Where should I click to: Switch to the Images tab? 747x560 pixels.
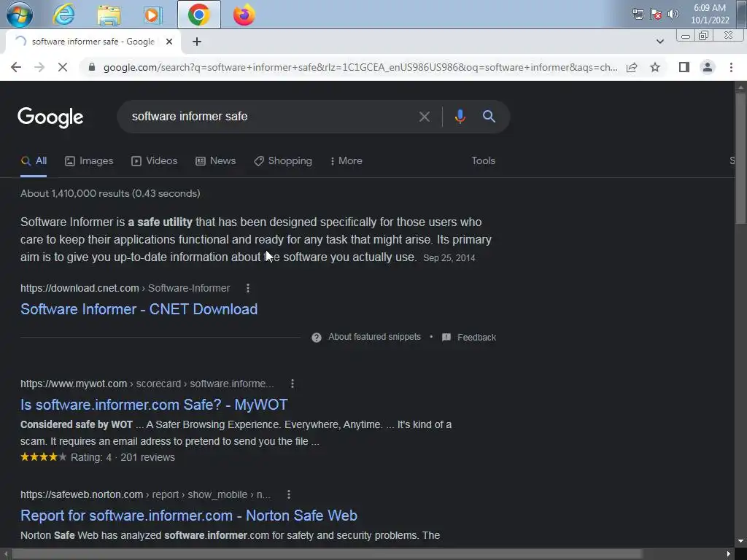(89, 161)
